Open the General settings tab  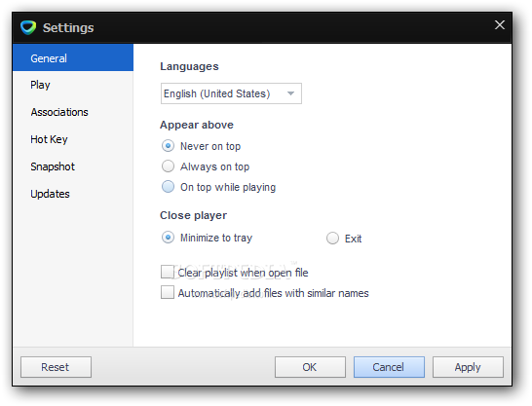click(73, 57)
